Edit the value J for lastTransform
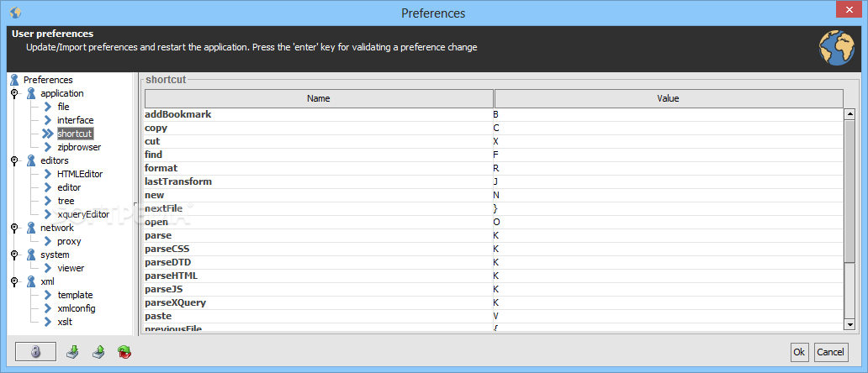This screenshot has width=868, height=373. point(668,181)
